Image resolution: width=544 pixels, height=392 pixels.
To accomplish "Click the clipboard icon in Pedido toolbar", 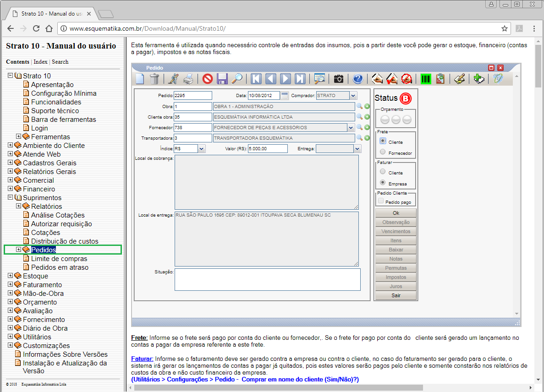I will (440, 79).
